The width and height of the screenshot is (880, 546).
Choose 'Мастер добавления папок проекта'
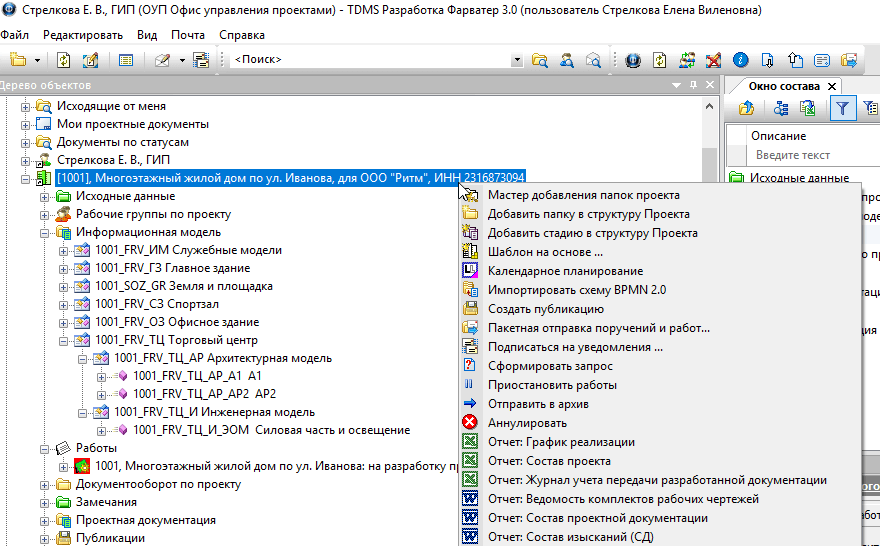point(583,195)
